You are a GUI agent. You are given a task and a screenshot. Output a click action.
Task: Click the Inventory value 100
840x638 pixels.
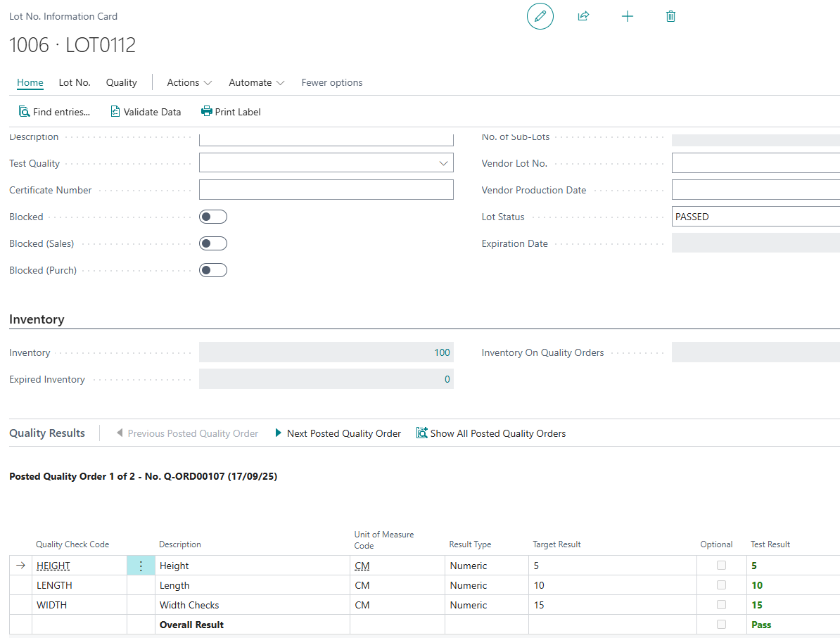click(442, 352)
